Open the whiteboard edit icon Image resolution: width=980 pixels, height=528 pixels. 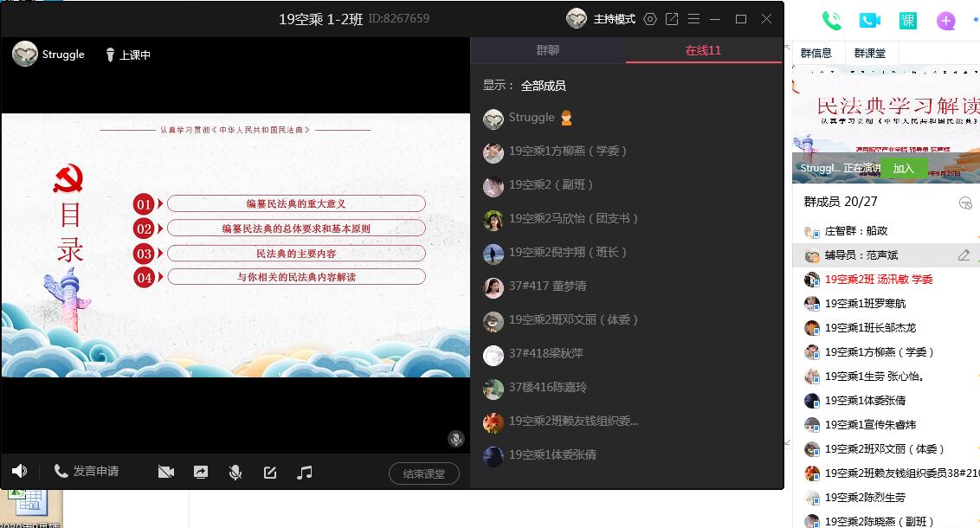click(270, 473)
